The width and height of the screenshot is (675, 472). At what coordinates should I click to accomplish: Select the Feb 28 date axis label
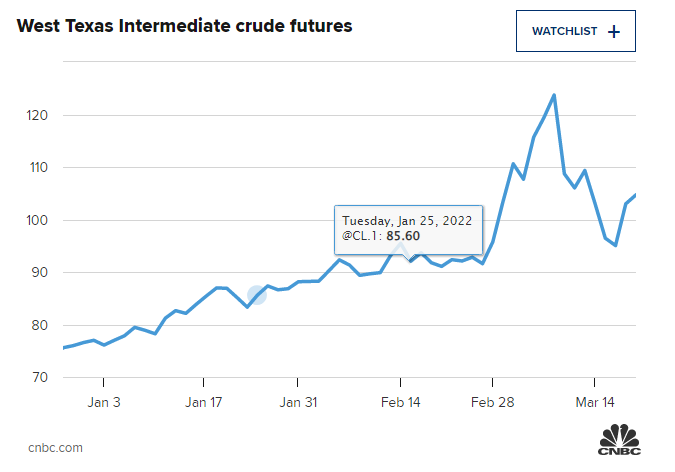point(492,402)
